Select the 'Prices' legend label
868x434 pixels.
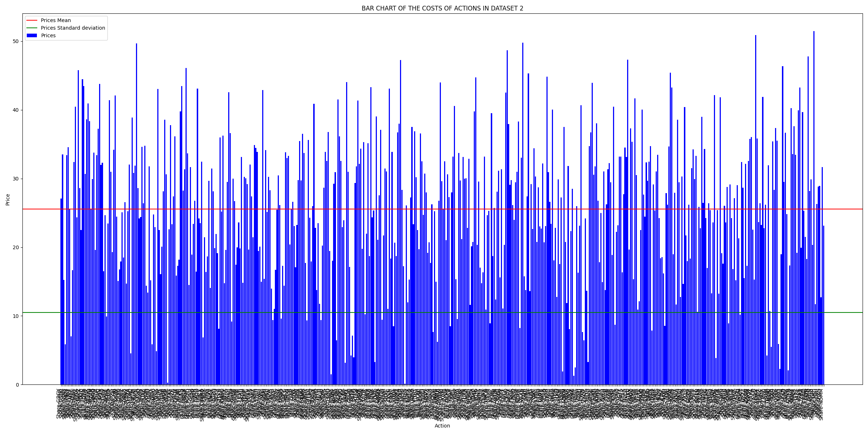click(x=48, y=36)
